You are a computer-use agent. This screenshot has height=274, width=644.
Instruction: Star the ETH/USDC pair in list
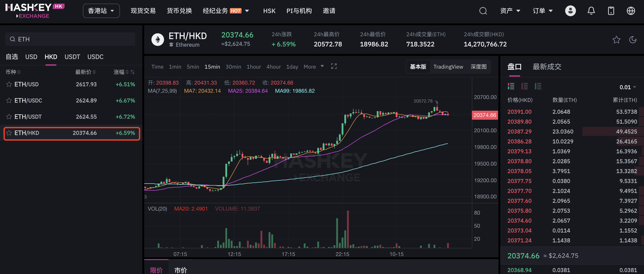click(9, 101)
